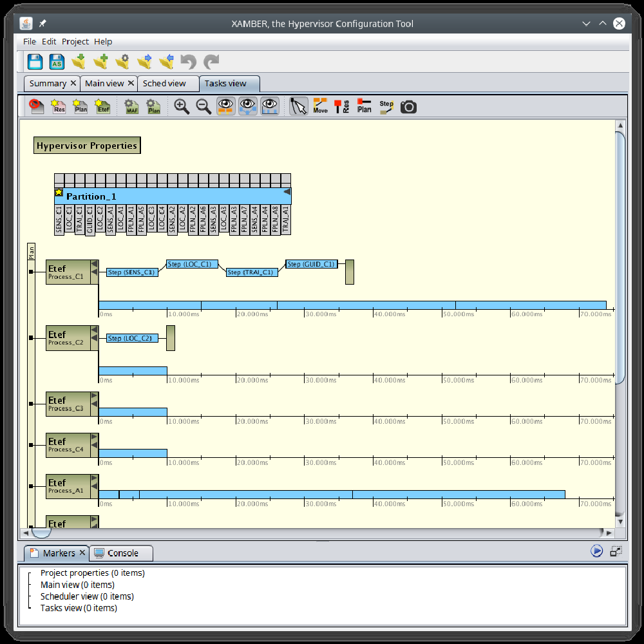Select the Plan link tool with red square
644x644 pixels.
364,106
